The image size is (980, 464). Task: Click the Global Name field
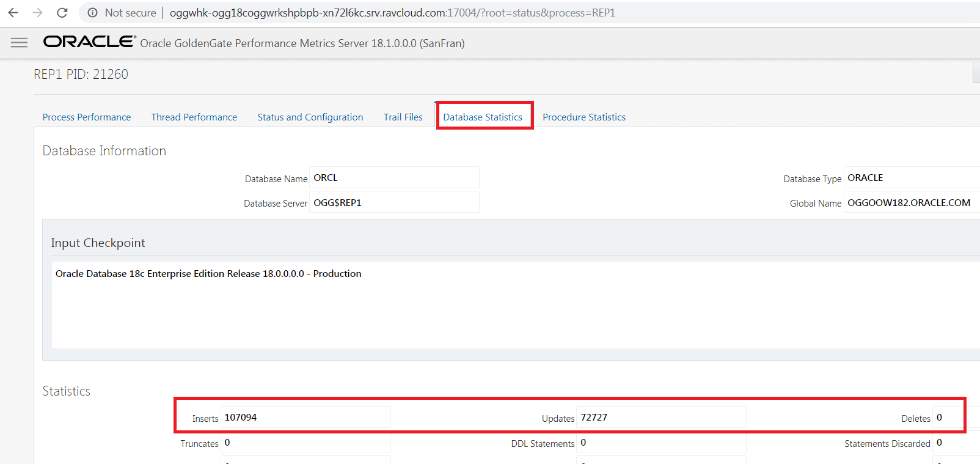click(912, 202)
